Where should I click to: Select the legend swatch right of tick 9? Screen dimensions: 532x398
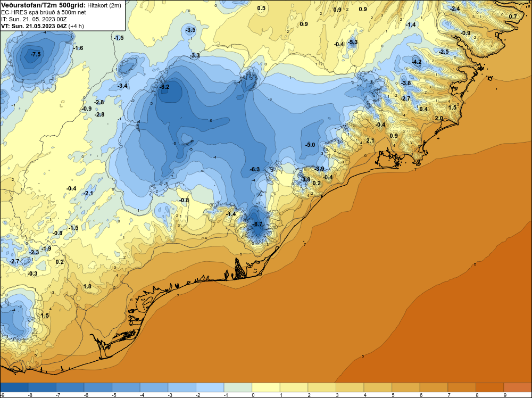point(518,387)
